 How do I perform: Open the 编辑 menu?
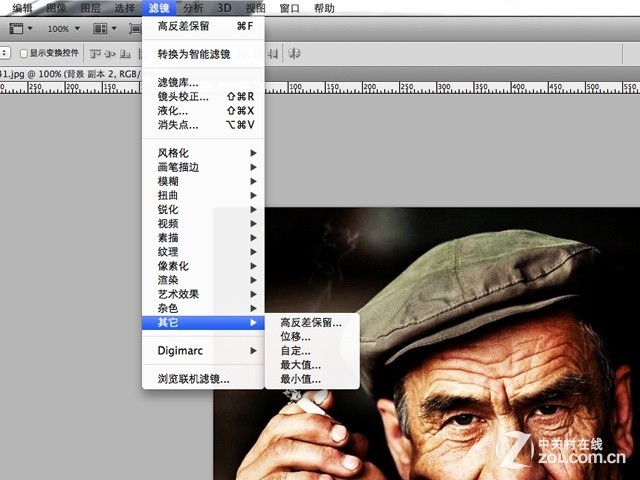pyautogui.click(x=22, y=8)
